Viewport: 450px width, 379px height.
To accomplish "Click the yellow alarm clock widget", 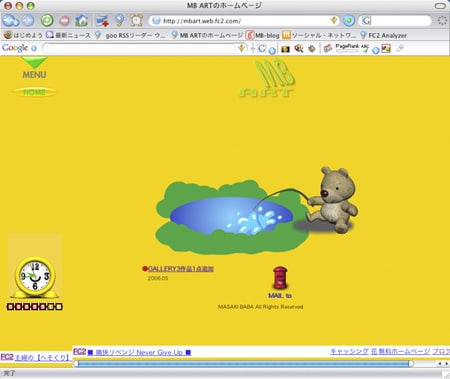I will coord(35,277).
